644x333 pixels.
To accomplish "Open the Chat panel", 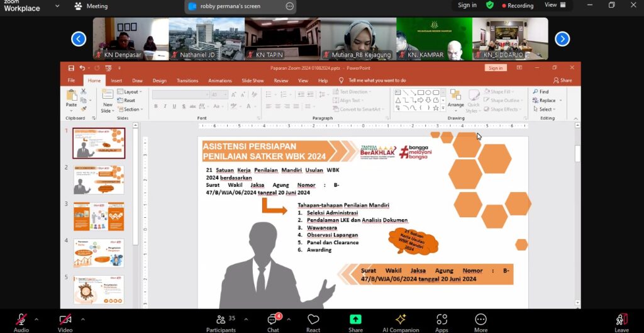I will click(273, 320).
